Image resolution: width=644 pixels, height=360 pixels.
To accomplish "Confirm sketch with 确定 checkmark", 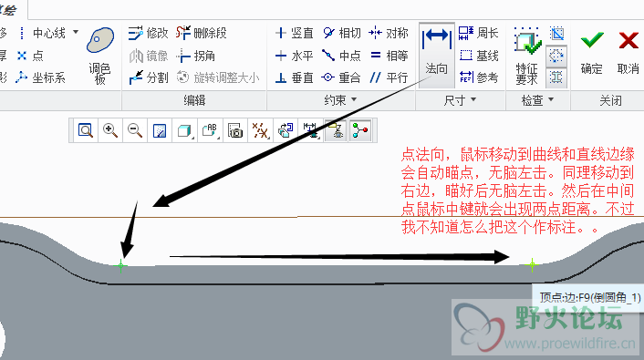I will [591, 53].
